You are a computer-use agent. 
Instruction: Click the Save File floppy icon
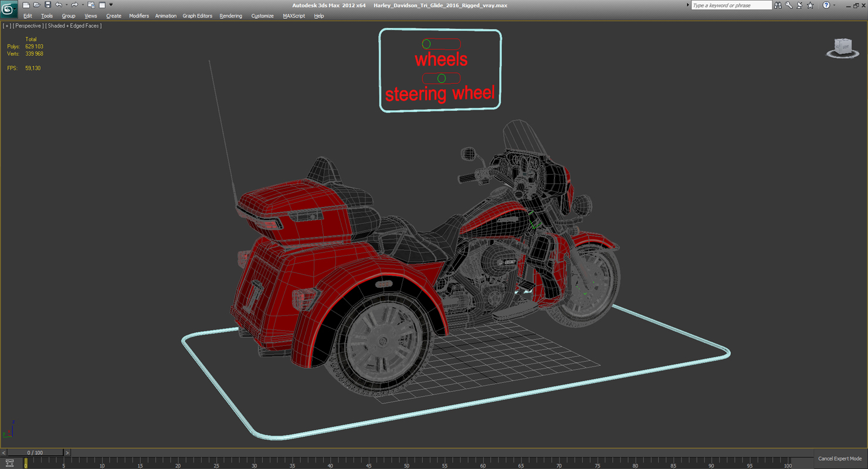(48, 5)
